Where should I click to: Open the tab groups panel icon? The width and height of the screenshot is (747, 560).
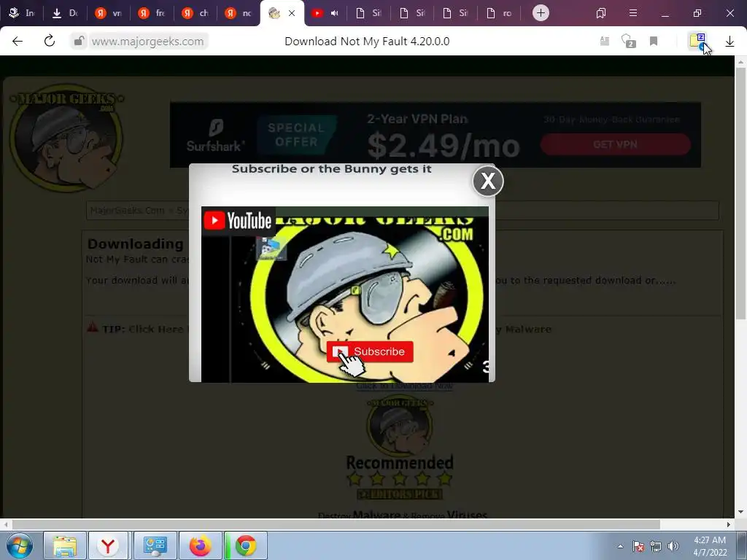pyautogui.click(x=601, y=13)
